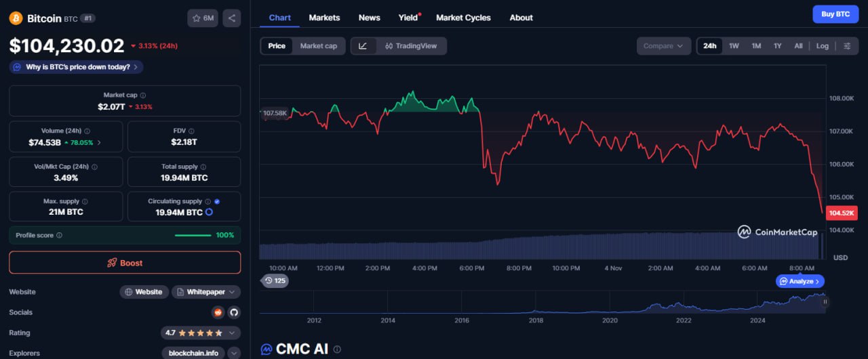Open the Market Cycles tab

pos(463,18)
